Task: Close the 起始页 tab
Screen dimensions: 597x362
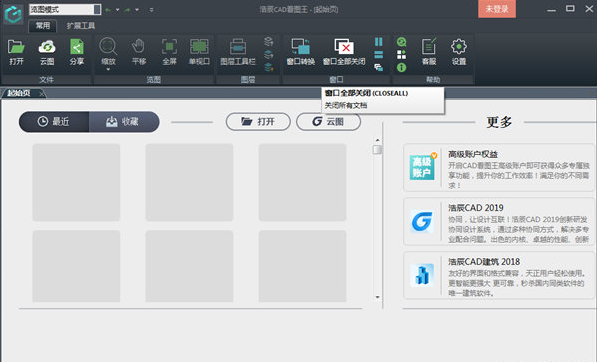Action: [42, 93]
